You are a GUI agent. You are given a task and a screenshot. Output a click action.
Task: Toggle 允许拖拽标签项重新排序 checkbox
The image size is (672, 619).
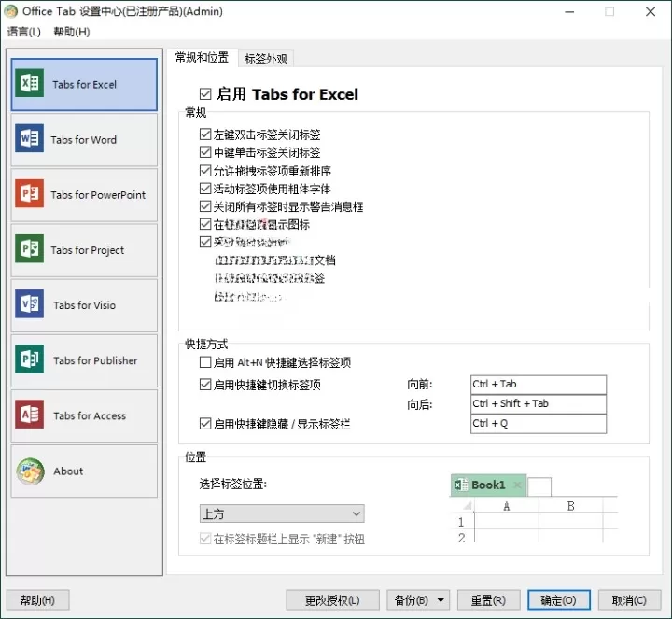(x=205, y=171)
